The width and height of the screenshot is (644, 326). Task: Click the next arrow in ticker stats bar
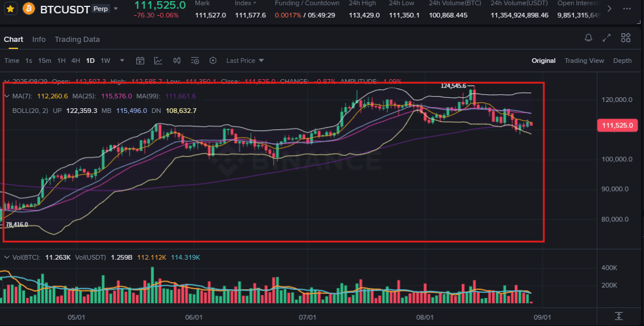tap(610, 9)
